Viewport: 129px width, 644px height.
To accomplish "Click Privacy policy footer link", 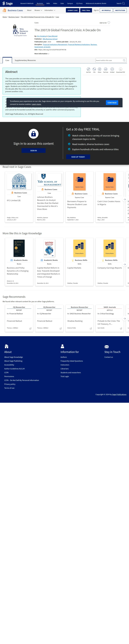I will [x=10, y=384].
